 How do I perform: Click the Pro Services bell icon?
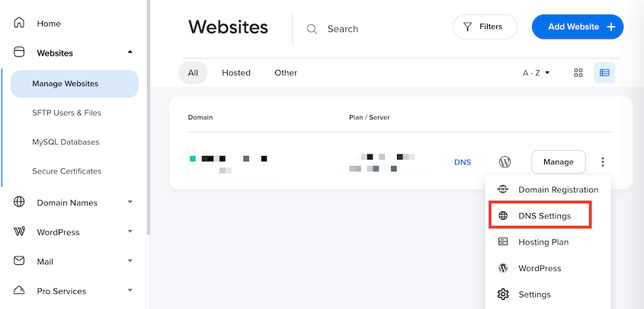[19, 290]
